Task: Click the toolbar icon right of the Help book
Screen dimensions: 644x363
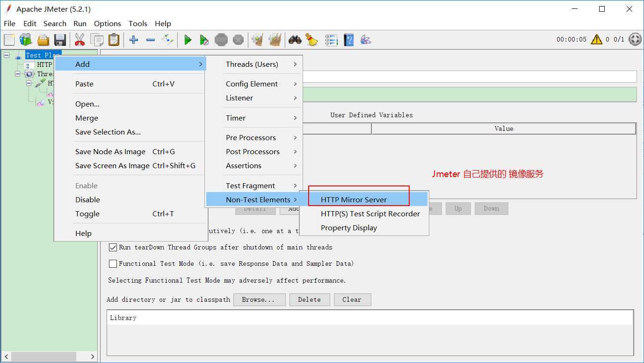Action: click(x=366, y=40)
